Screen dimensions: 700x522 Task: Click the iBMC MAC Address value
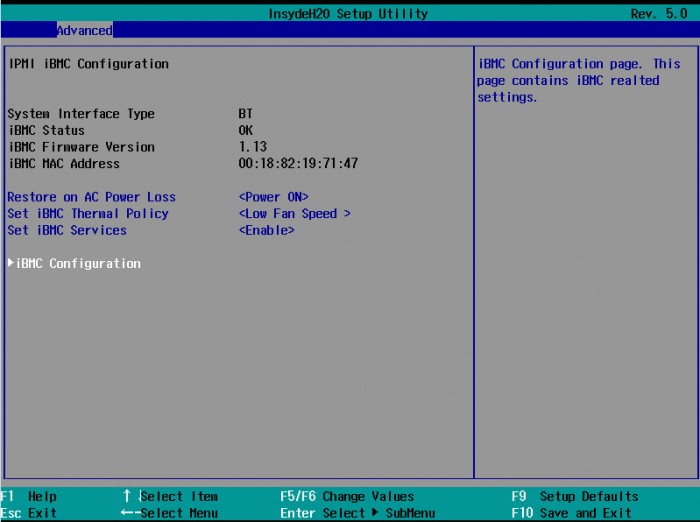click(x=298, y=163)
